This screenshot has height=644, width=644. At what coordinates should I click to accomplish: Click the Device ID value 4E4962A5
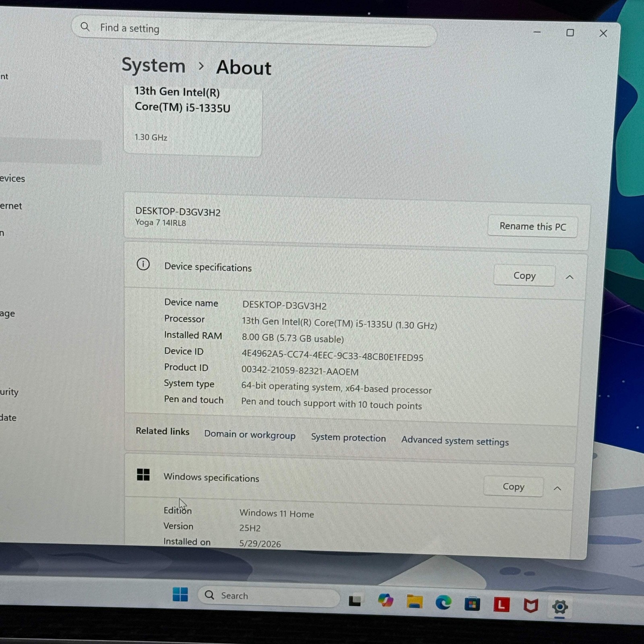(332, 356)
